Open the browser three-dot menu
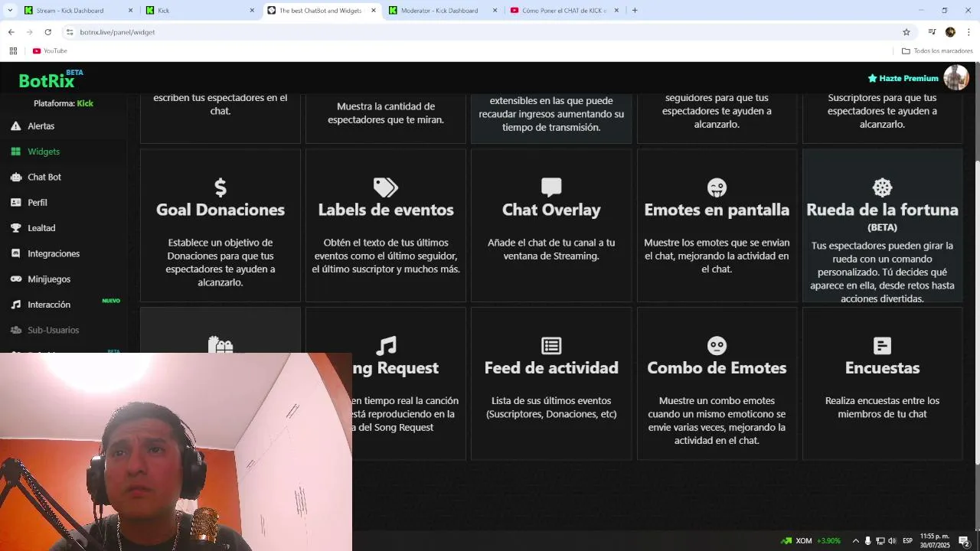 pyautogui.click(x=969, y=32)
